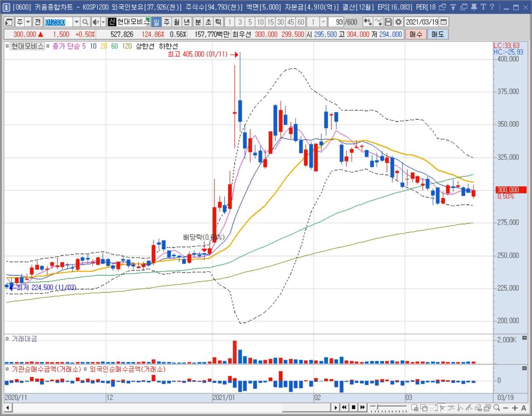Click the speaker sound icon
The image size is (532, 416).
(96, 22)
